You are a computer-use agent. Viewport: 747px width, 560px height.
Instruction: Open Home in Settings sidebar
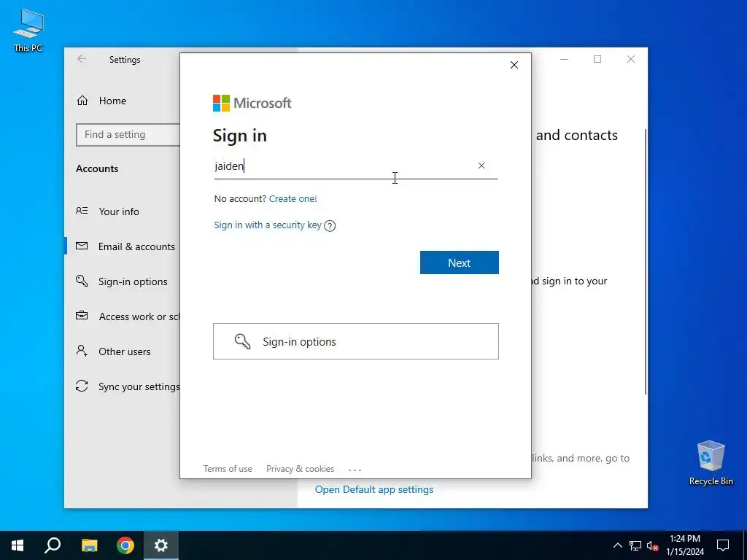pyautogui.click(x=112, y=101)
